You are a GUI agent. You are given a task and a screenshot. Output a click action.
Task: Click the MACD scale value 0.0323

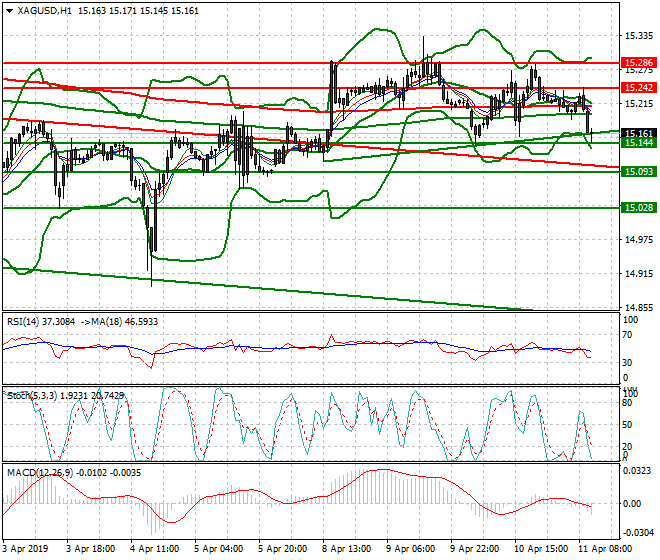[x=636, y=471]
